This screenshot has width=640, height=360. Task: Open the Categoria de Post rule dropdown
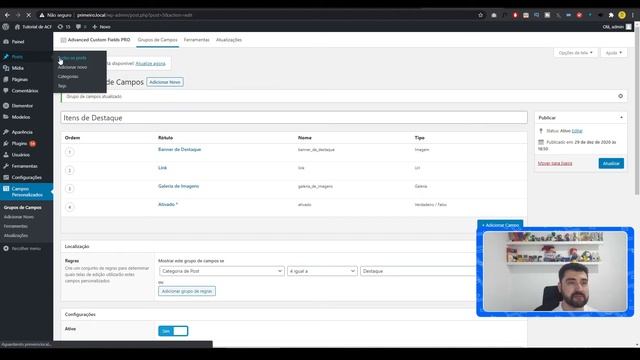[222, 271]
